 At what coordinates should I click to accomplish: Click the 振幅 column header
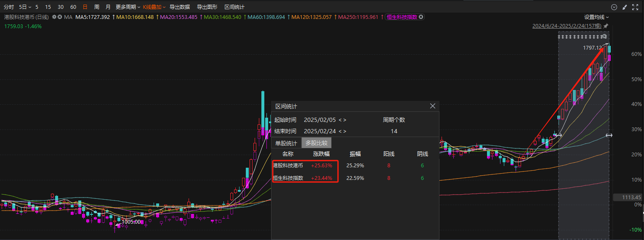pos(355,154)
